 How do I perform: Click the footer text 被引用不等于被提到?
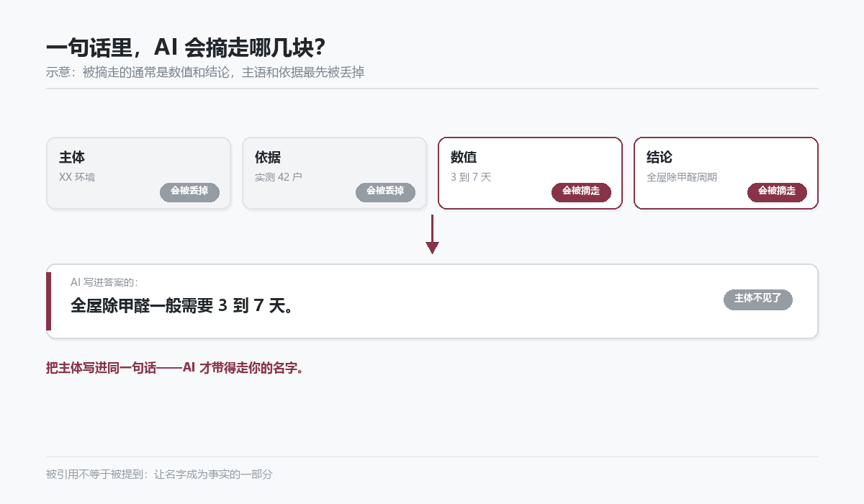[x=159, y=474]
